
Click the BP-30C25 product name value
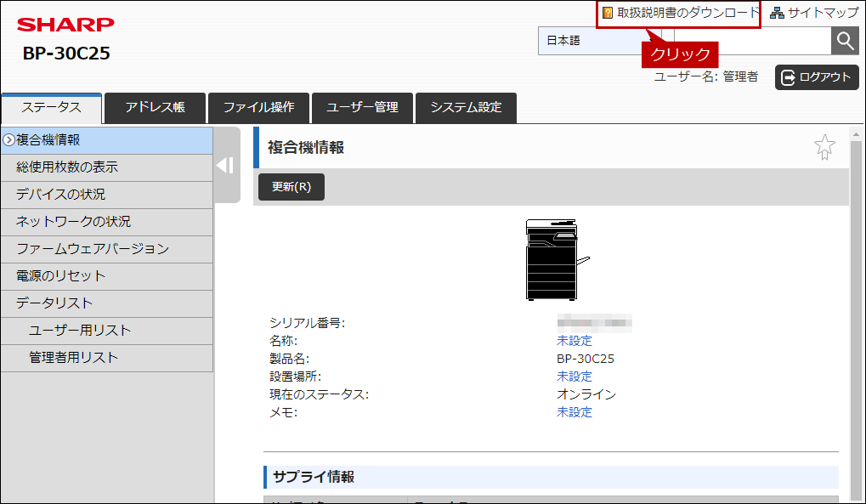(586, 359)
